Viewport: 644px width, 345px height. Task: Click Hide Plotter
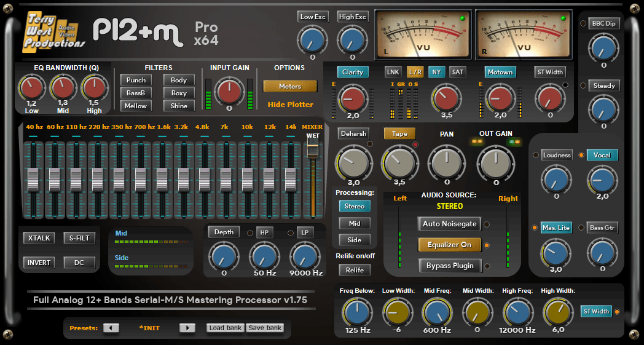(x=291, y=105)
